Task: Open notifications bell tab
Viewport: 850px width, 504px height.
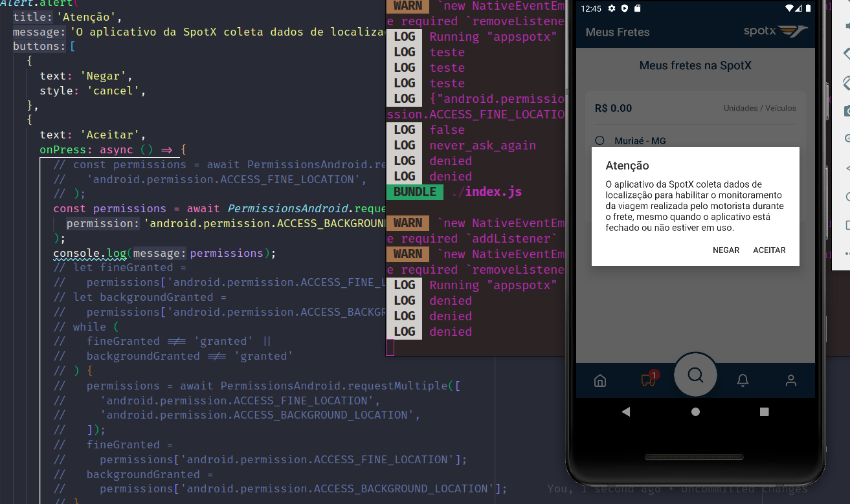Action: pos(743,380)
